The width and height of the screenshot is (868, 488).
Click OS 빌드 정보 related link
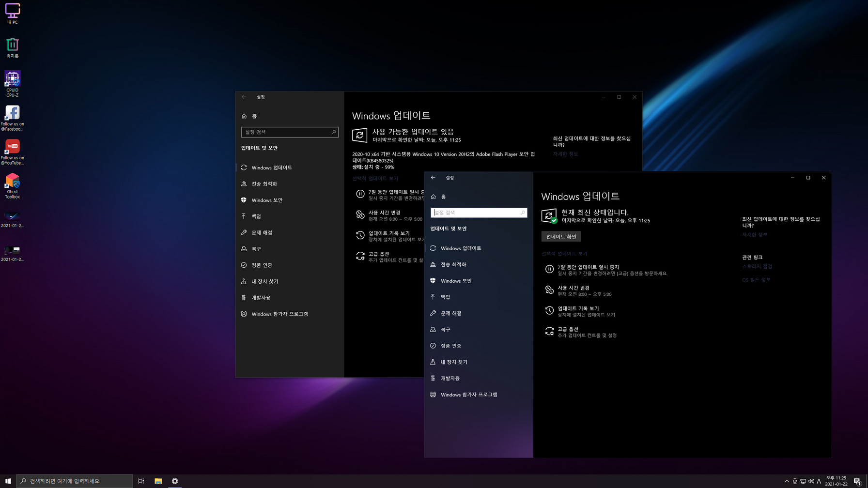point(756,280)
